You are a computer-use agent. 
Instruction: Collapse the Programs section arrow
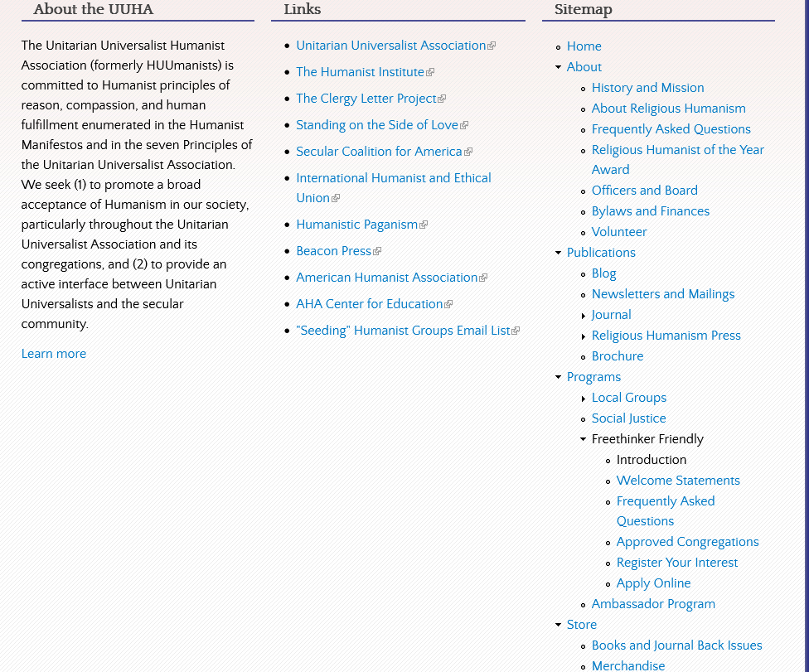[x=558, y=377]
